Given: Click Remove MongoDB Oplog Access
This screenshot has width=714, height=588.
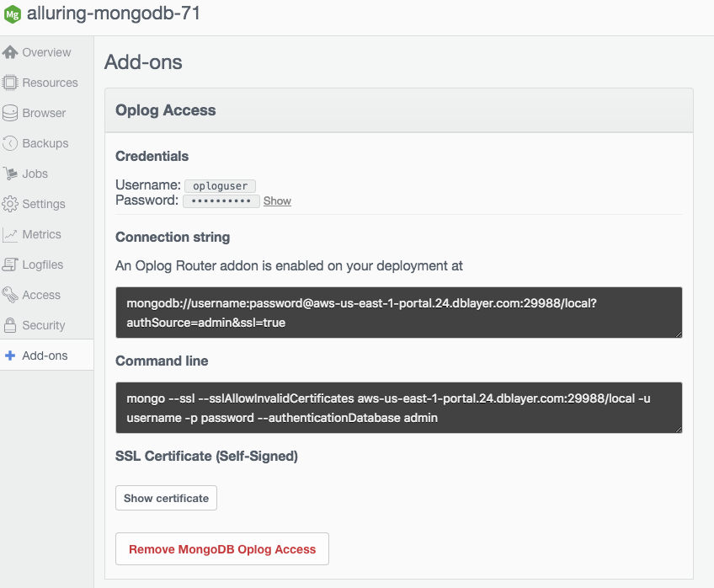Looking at the screenshot, I should [x=221, y=548].
